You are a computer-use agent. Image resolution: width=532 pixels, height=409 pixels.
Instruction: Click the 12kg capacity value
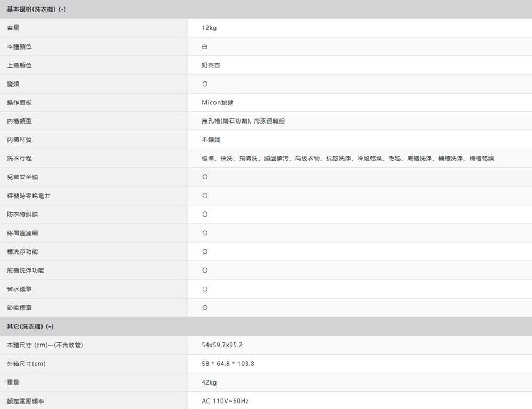(209, 28)
